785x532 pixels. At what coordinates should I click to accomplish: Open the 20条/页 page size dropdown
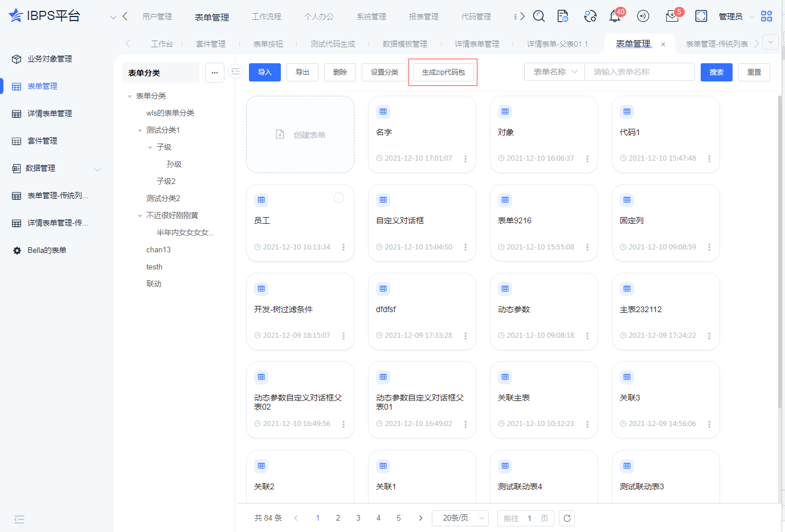tap(460, 518)
